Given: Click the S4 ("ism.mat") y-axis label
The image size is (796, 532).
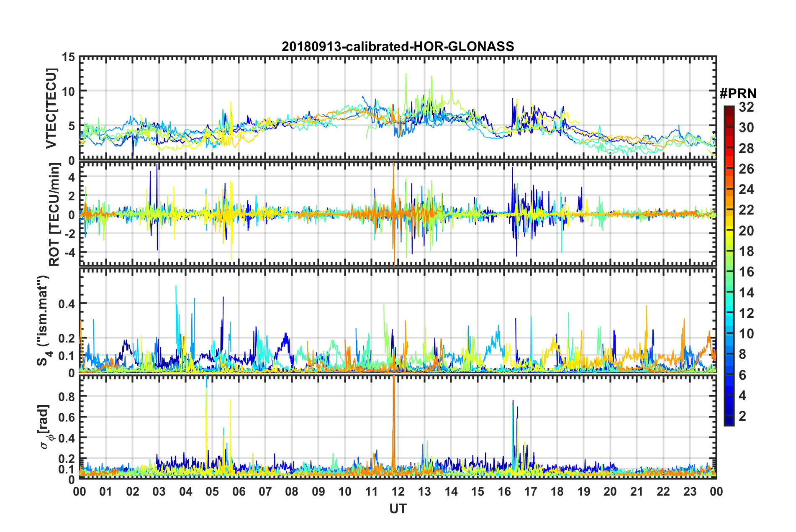Looking at the screenshot, I should [x=44, y=321].
